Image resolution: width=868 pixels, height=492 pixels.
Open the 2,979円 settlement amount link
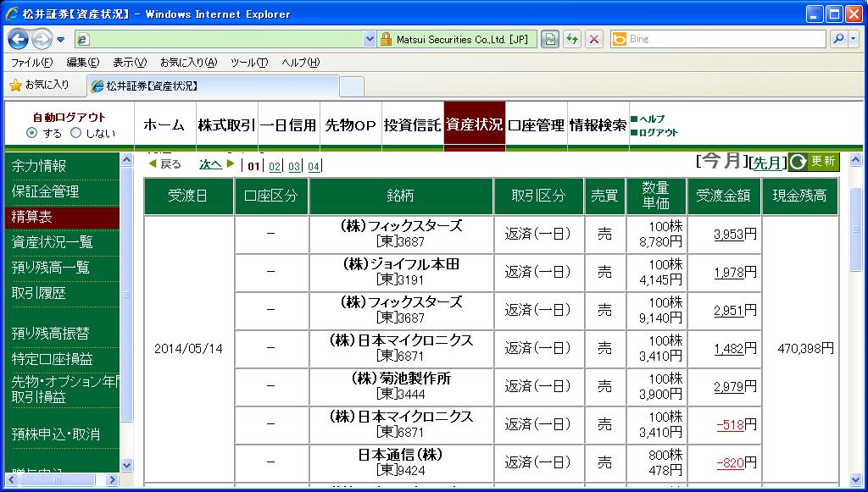728,387
